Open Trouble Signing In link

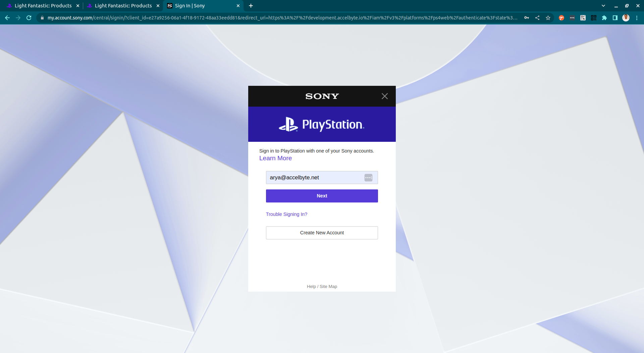point(286,214)
